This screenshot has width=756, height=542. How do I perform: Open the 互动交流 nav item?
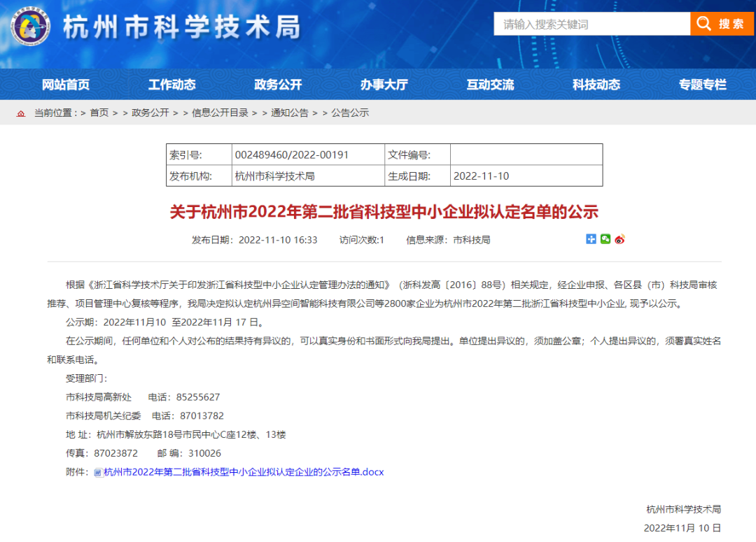point(490,85)
